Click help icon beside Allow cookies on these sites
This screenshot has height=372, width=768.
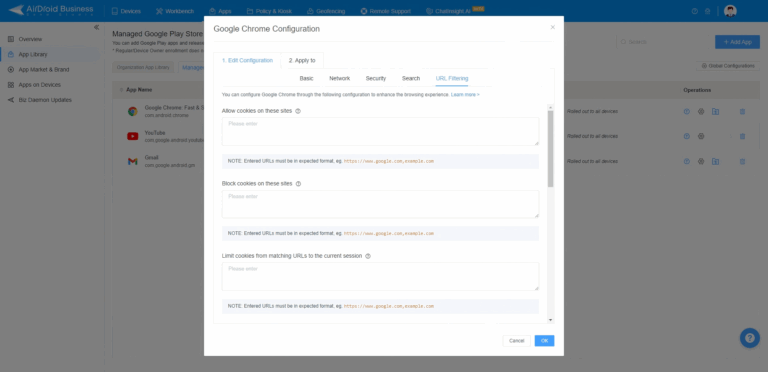point(298,111)
